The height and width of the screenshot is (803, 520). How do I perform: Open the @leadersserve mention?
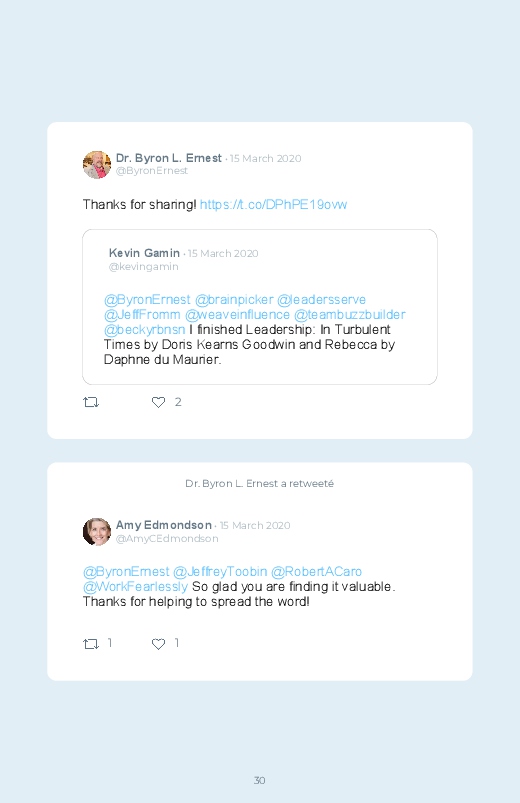pyautogui.click(x=321, y=300)
